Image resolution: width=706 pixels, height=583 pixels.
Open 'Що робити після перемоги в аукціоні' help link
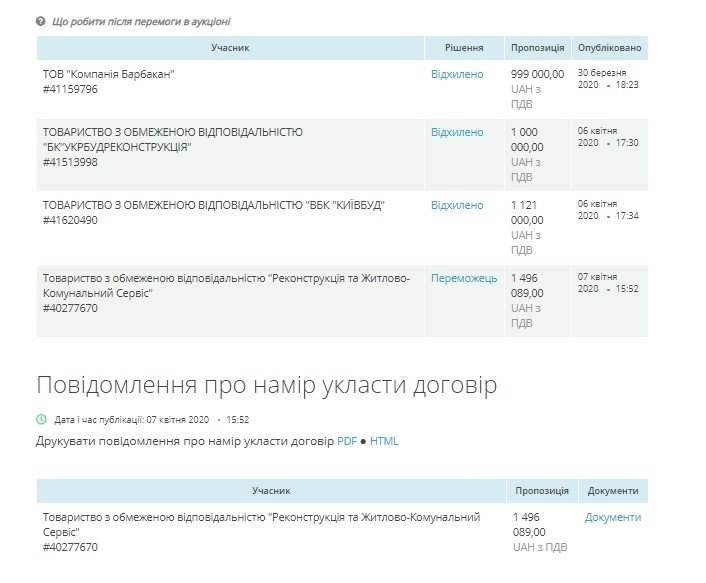[141, 22]
